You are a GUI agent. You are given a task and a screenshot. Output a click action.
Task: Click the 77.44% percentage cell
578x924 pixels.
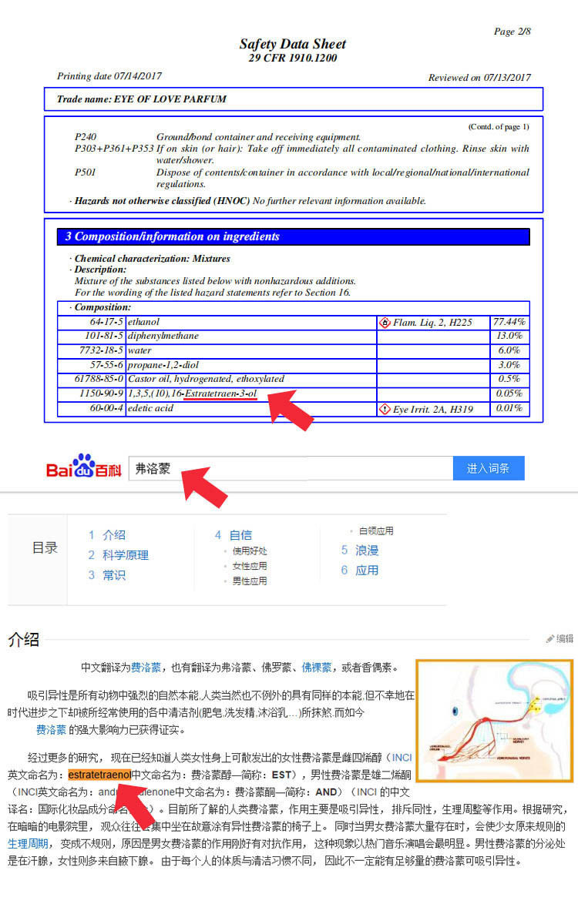click(x=509, y=322)
